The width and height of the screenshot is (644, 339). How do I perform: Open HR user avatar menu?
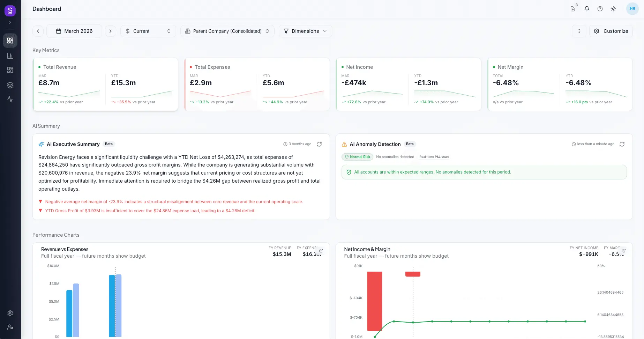[632, 9]
